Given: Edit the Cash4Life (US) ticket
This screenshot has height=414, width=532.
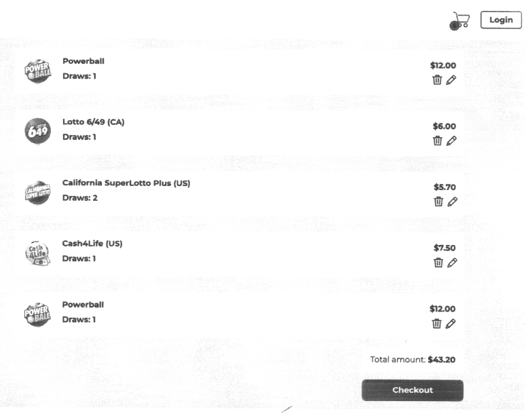Looking at the screenshot, I should [451, 262].
